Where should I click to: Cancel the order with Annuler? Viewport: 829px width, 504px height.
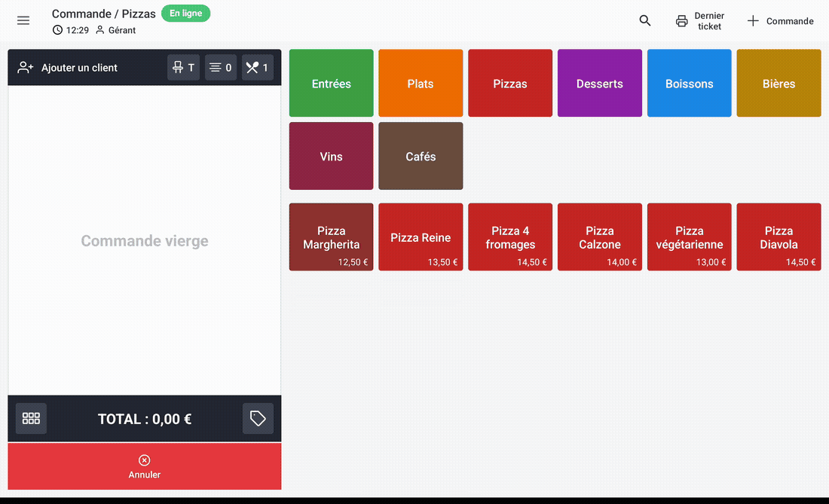[x=145, y=466]
